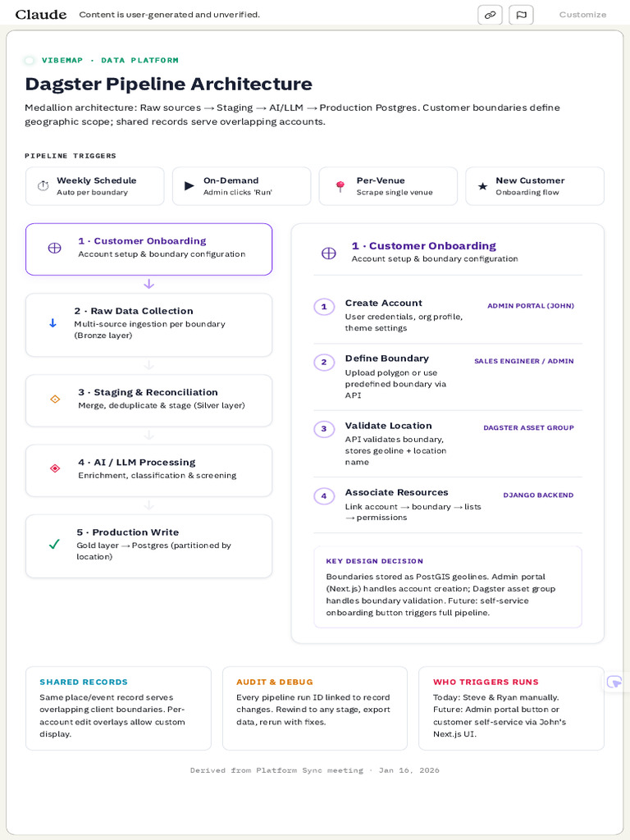Select the New Customer trigger card

tap(535, 186)
